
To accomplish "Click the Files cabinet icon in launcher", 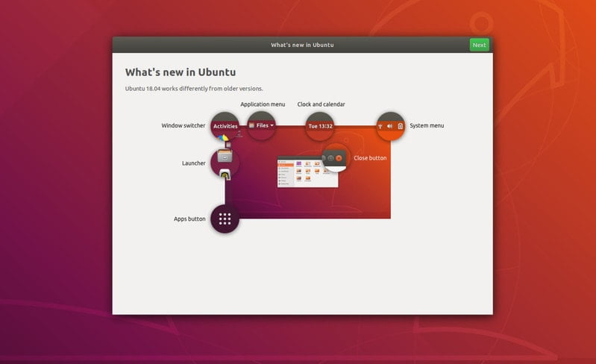I will click(225, 157).
